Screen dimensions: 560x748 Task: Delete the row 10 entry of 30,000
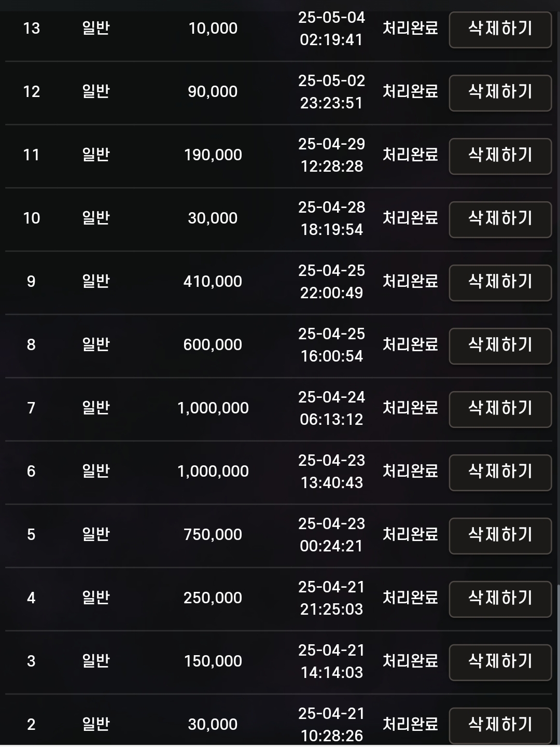[500, 219]
